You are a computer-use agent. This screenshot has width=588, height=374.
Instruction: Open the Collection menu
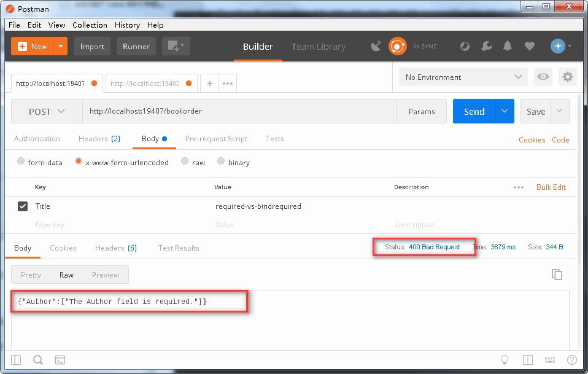tap(90, 25)
